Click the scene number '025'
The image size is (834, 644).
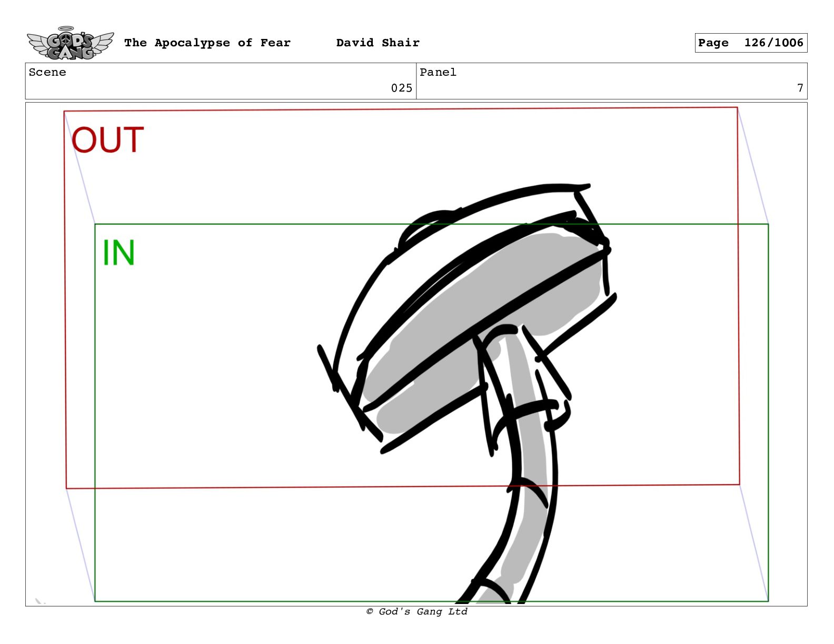click(x=402, y=88)
